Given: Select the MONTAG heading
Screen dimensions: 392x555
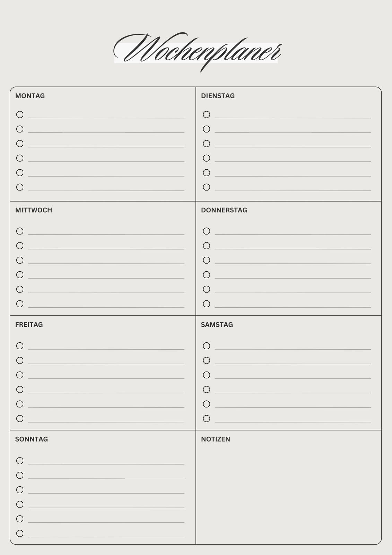Looking at the screenshot, I should click(30, 96).
